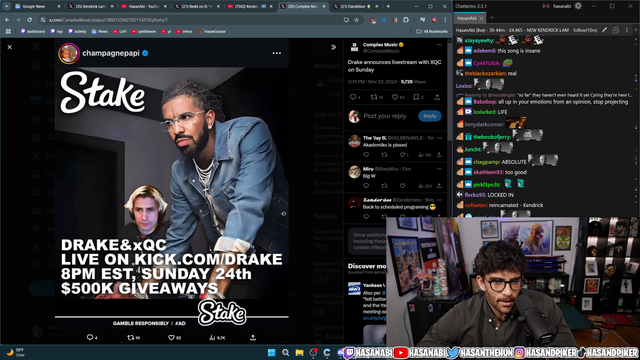Viewport: 640px width, 360px height.
Task: Click the repost icon below the photo
Action: pos(131,337)
